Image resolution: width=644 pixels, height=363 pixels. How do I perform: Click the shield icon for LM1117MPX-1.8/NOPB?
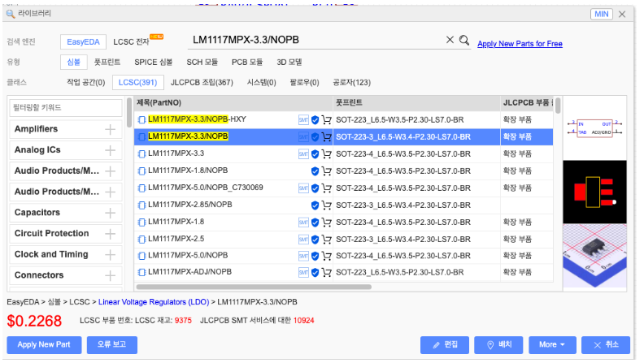(x=315, y=171)
